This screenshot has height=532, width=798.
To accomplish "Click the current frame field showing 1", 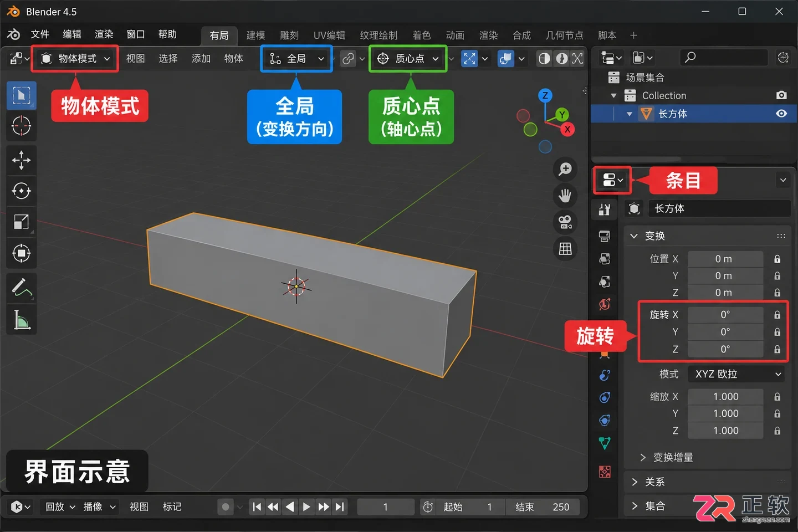I will (386, 507).
